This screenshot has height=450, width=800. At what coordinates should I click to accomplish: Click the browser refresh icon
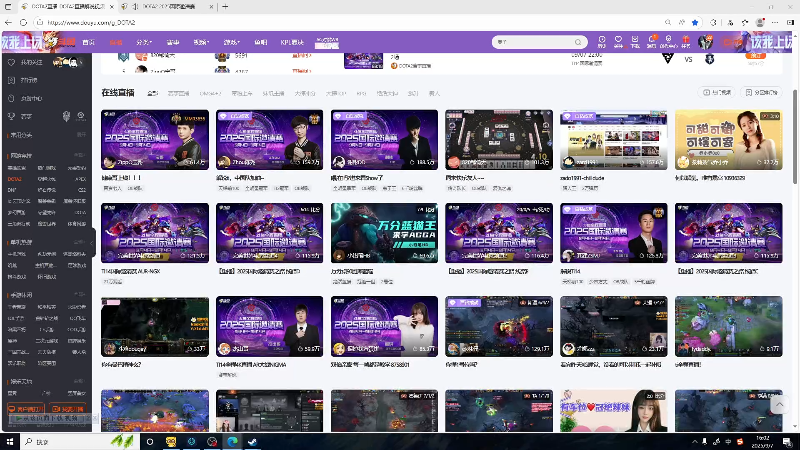click(23, 22)
